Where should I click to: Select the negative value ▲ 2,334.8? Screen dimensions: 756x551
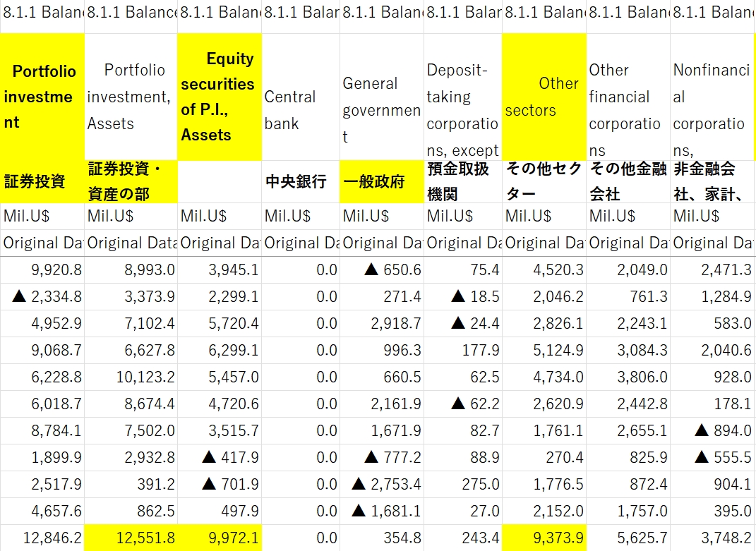[x=42, y=297]
